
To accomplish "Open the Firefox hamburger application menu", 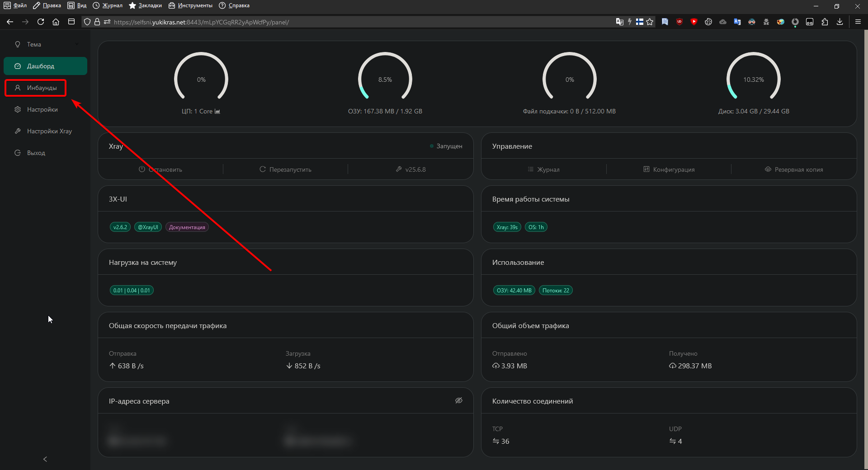I will [x=858, y=22].
